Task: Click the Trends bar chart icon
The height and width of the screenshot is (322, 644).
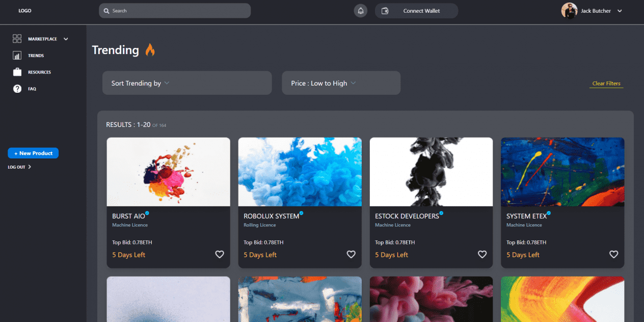Action: (x=17, y=56)
